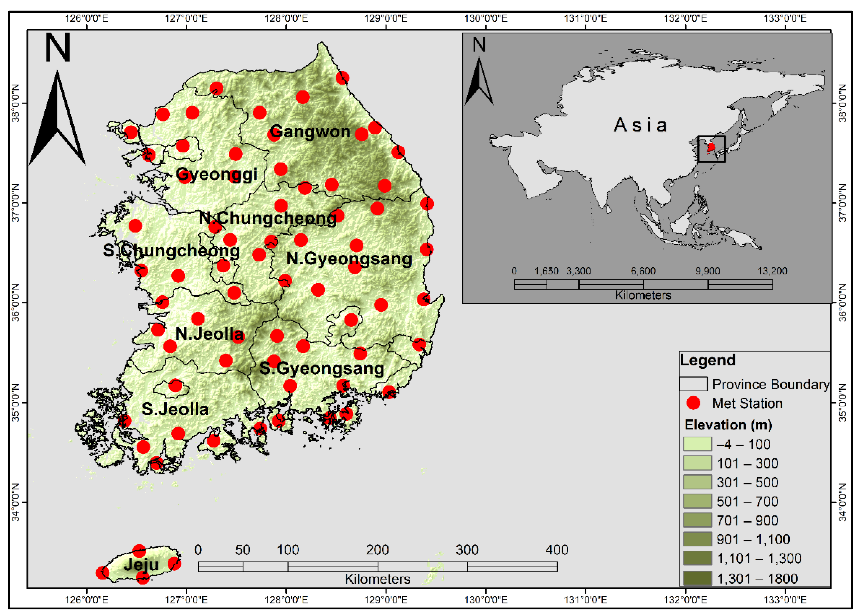This screenshot has width=860, height=616.
Task: Click the red Korea marker in Asia inset
Action: [x=711, y=147]
